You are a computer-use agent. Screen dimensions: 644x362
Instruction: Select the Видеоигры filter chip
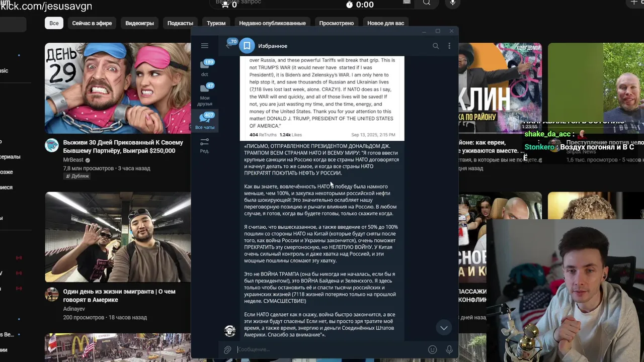click(x=139, y=23)
